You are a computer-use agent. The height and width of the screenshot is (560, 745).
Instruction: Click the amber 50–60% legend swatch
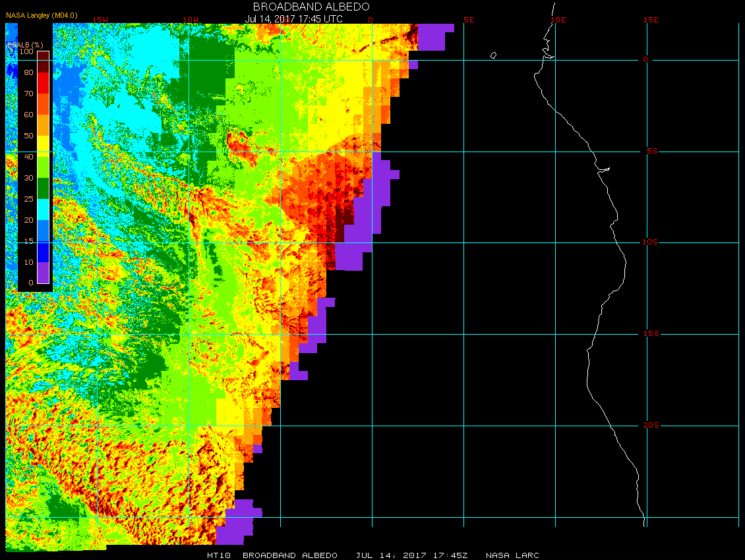pyautogui.click(x=44, y=125)
